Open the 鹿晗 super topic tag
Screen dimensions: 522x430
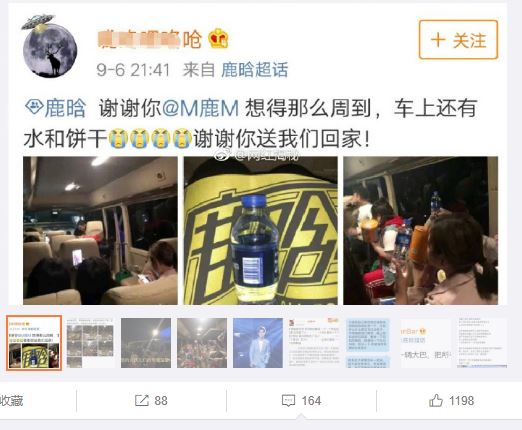(x=56, y=107)
